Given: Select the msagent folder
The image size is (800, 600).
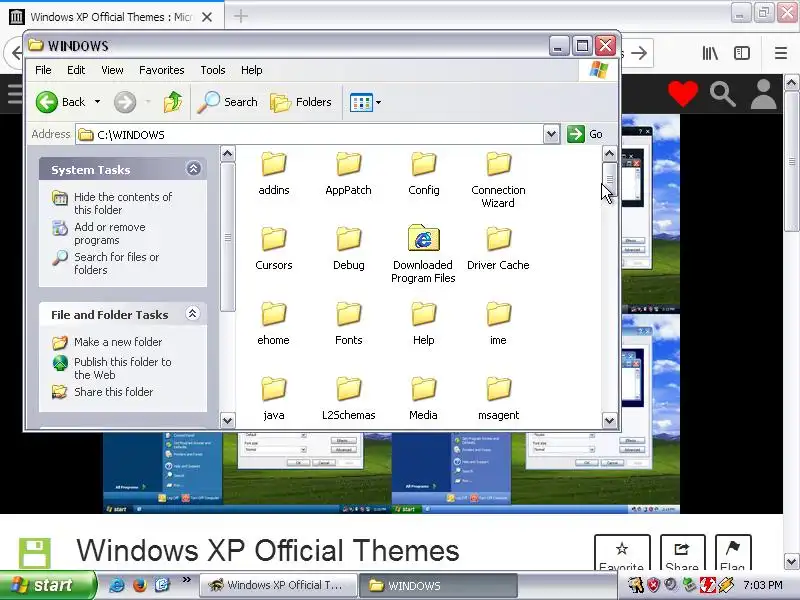Looking at the screenshot, I should tap(498, 399).
